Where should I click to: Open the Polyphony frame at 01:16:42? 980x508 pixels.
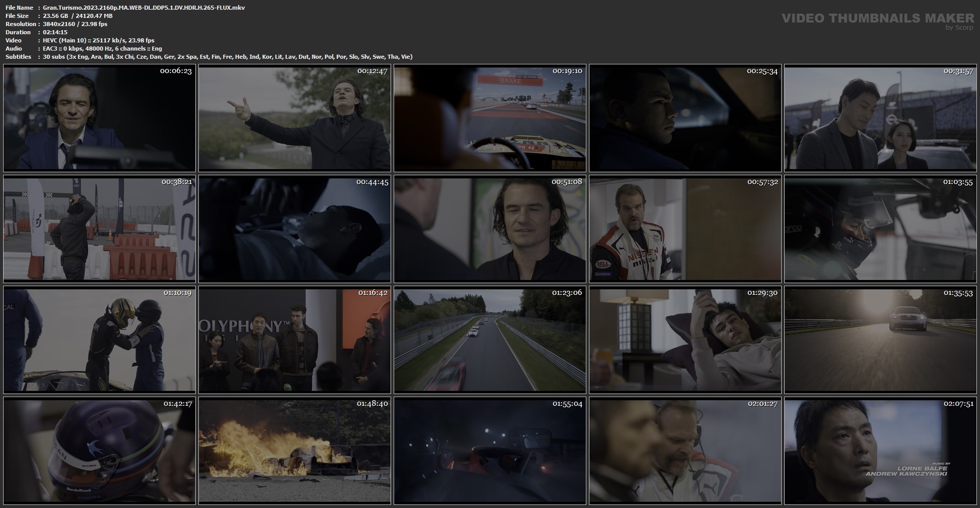[294, 340]
